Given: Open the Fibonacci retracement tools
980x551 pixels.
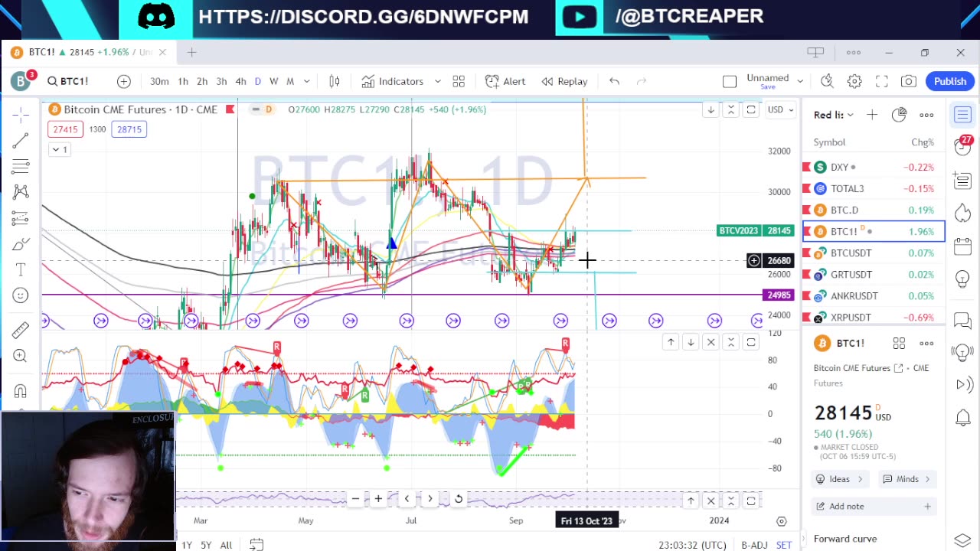Looking at the screenshot, I should [x=21, y=165].
